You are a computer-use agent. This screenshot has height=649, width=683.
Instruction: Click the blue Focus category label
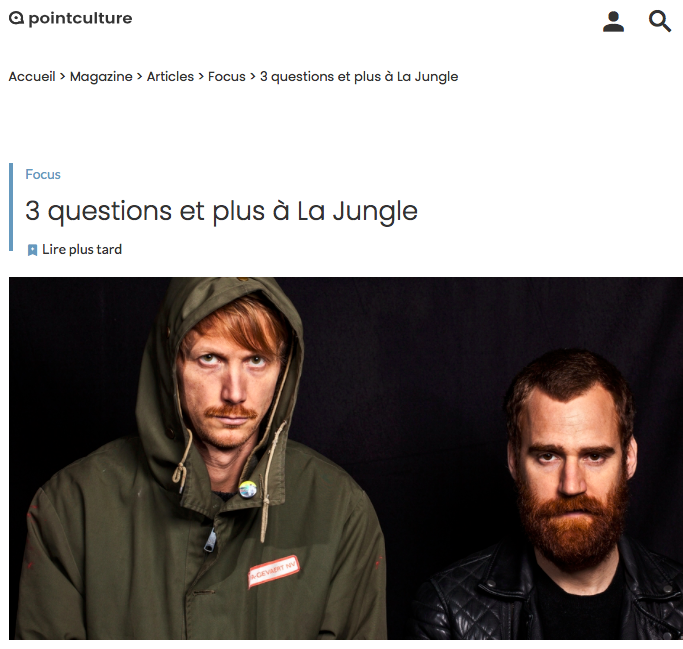coord(43,174)
